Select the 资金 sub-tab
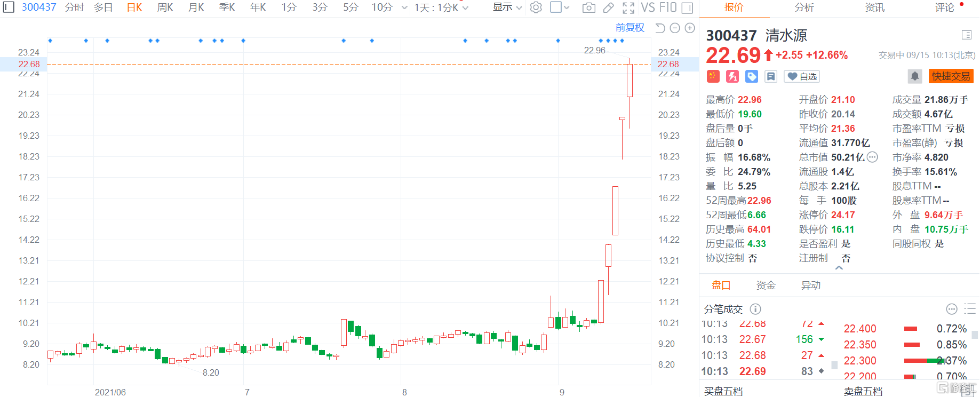 [x=766, y=285]
